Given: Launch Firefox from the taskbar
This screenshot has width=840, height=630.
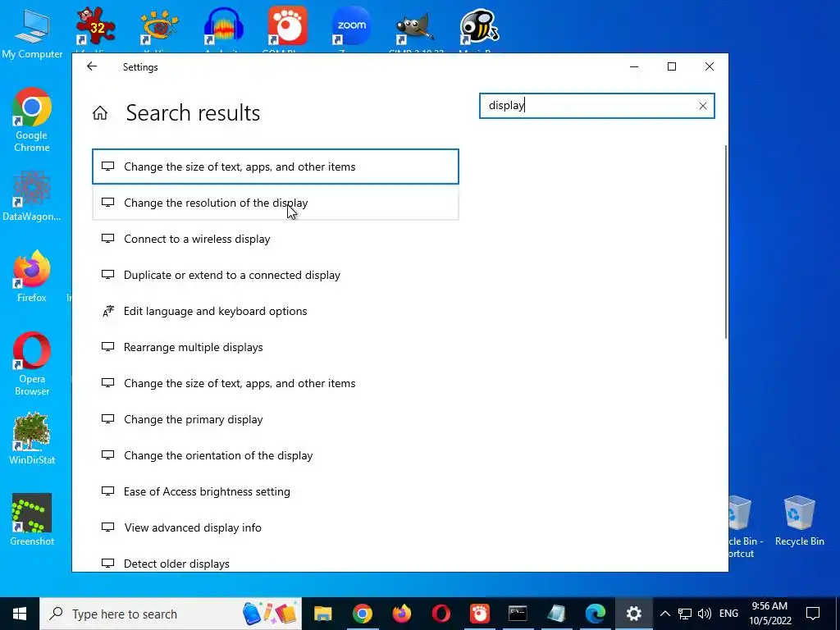Looking at the screenshot, I should tap(401, 614).
